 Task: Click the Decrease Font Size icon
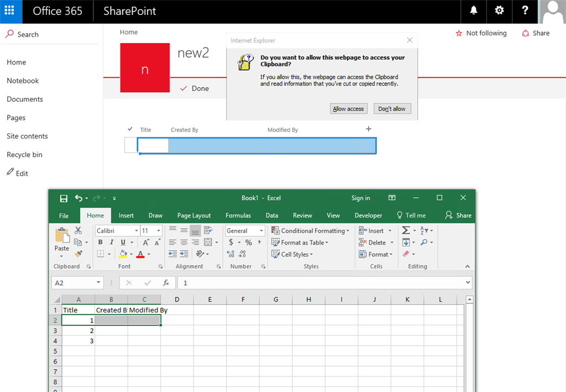[158, 242]
